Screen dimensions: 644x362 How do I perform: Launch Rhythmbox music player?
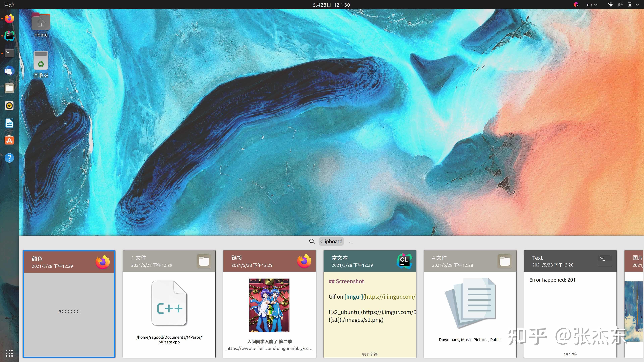[x=10, y=106]
